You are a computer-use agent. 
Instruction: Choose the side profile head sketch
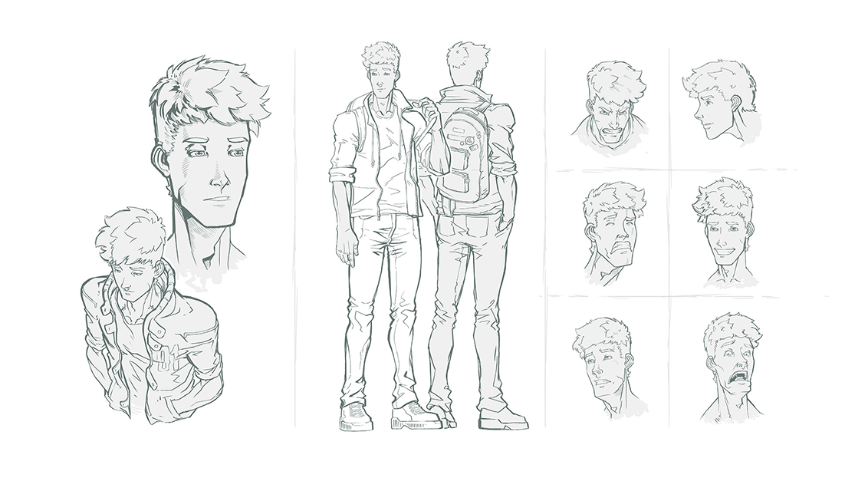[x=722, y=101]
